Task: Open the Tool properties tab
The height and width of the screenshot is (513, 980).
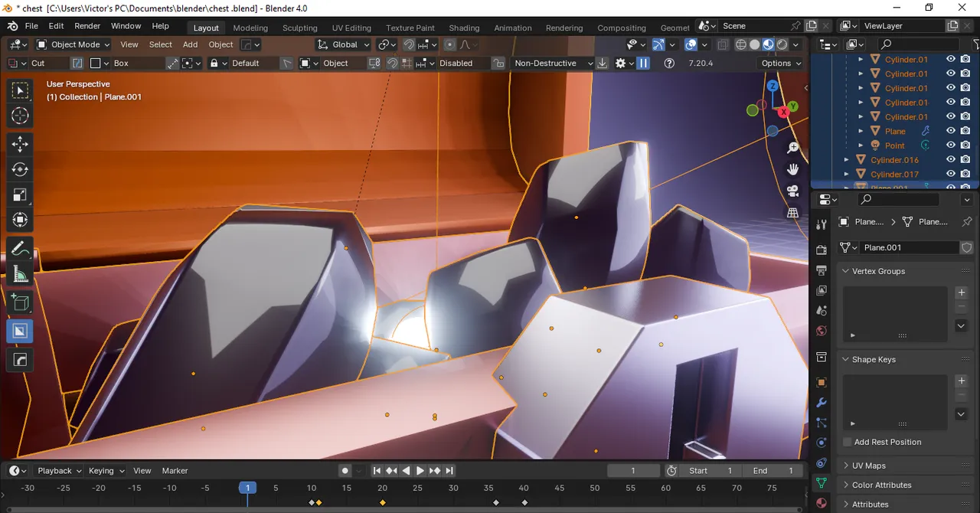Action: (822, 224)
